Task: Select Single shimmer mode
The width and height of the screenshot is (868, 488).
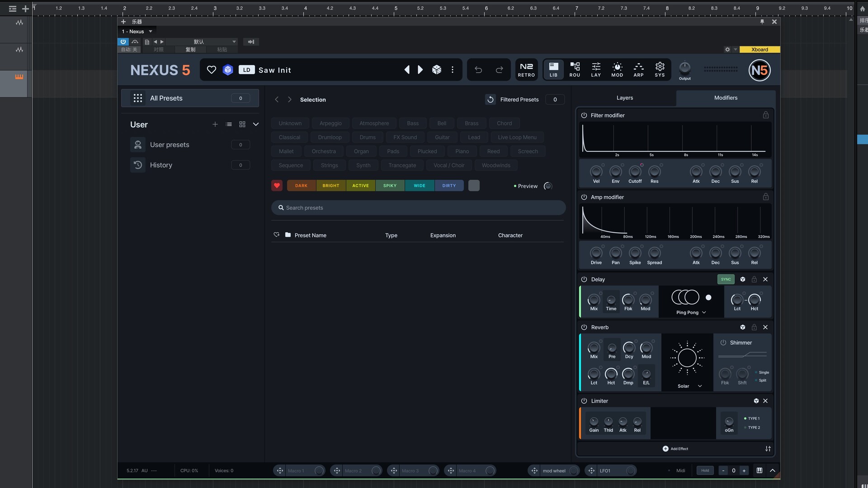Action: pyautogui.click(x=762, y=373)
